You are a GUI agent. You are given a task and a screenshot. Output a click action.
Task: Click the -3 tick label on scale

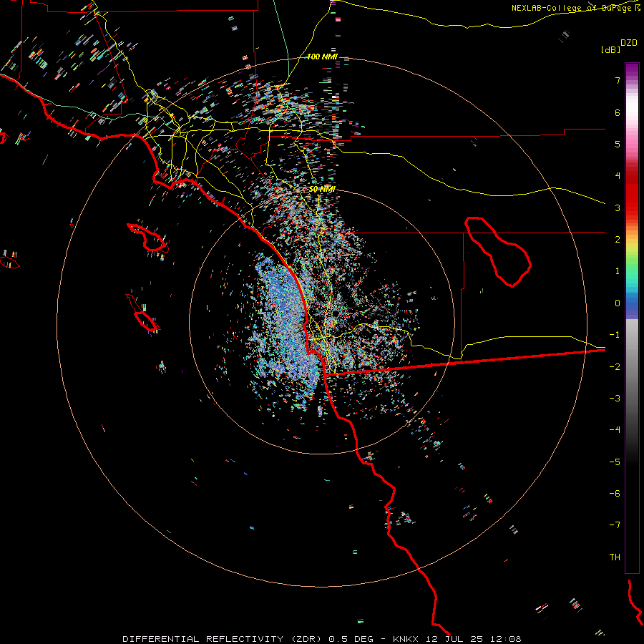tap(615, 399)
